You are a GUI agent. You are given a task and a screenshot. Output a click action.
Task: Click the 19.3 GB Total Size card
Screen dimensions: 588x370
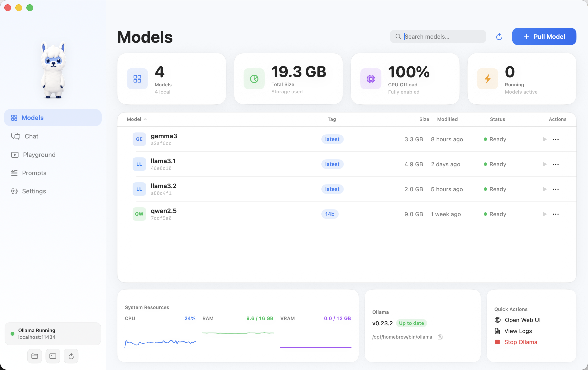[288, 79]
